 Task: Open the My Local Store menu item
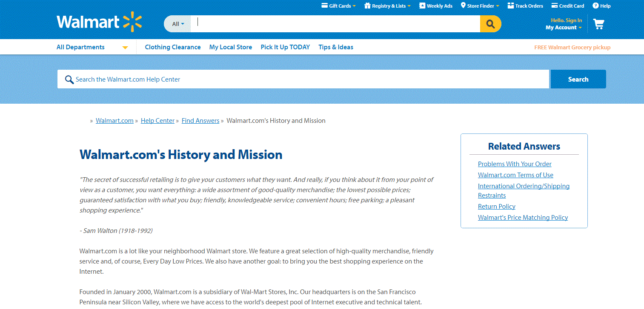231,47
